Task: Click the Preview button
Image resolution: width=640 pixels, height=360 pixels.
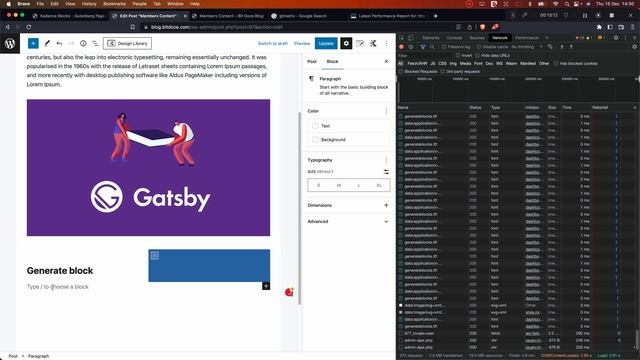Action: tap(302, 43)
